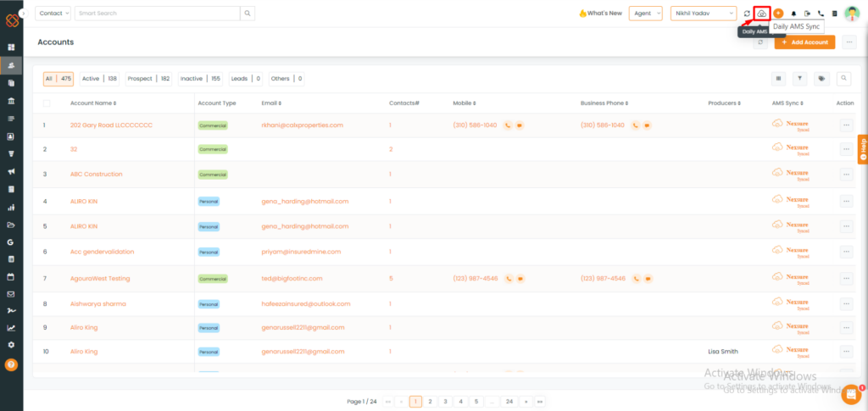This screenshot has width=868, height=411.
Task: Open the user profile avatar
Action: tap(851, 14)
